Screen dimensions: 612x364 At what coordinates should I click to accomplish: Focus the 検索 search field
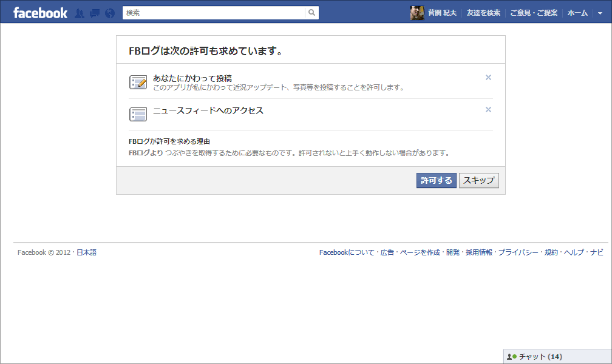click(x=214, y=13)
